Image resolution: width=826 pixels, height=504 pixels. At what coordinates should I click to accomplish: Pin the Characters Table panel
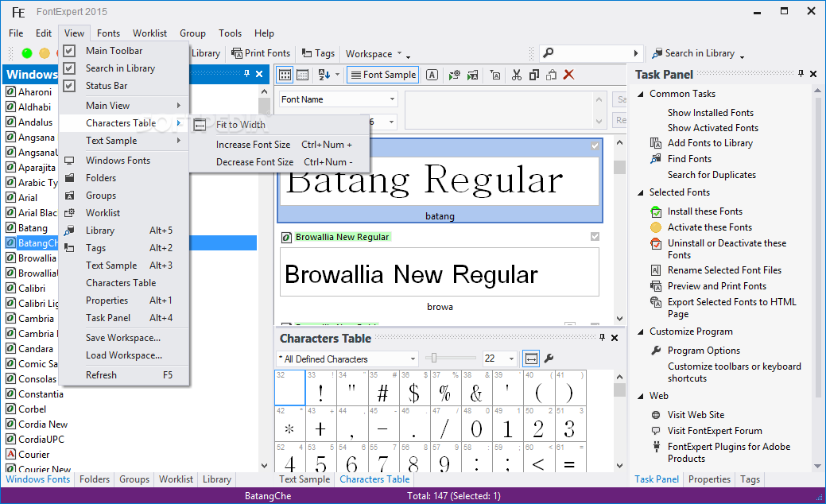[x=602, y=338]
